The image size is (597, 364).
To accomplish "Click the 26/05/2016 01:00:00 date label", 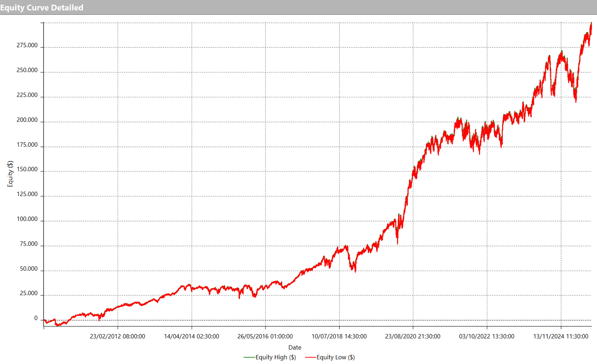I will [265, 336].
